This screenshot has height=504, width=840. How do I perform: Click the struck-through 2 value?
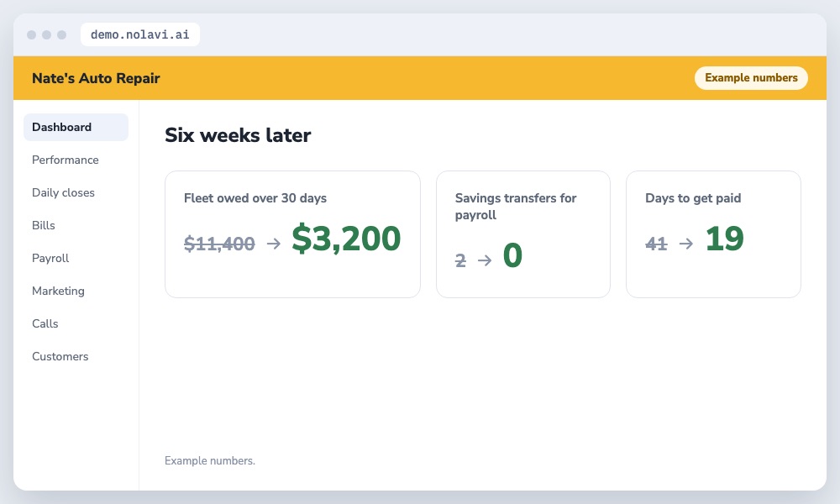click(460, 260)
